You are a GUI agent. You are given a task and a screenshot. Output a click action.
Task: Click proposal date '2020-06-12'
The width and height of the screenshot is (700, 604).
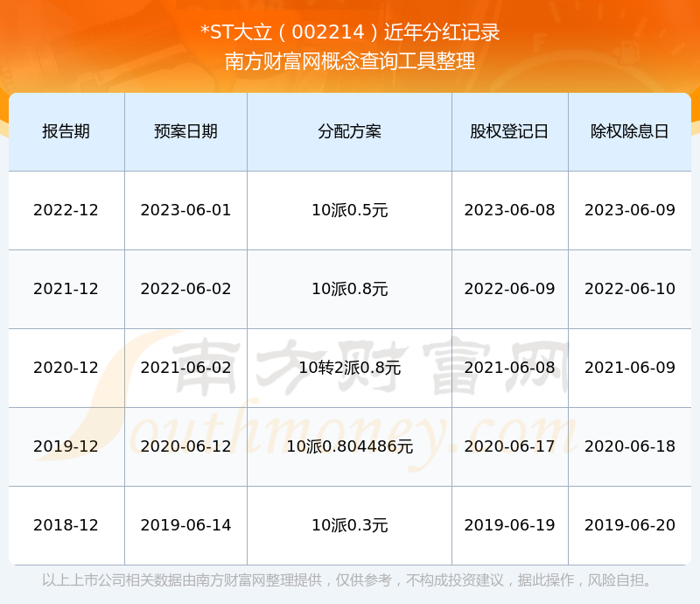tap(185, 446)
